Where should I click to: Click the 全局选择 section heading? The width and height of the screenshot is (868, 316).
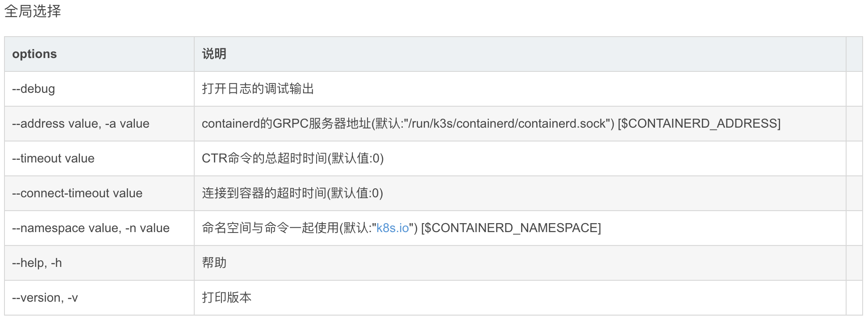(x=33, y=11)
